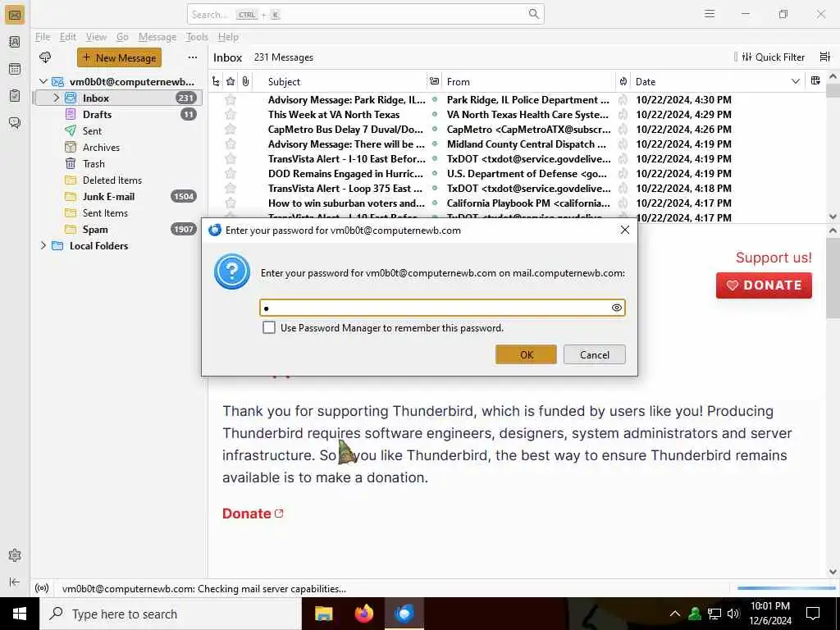This screenshot has height=630, width=840.
Task: Open the Message menu
Action: point(157,37)
